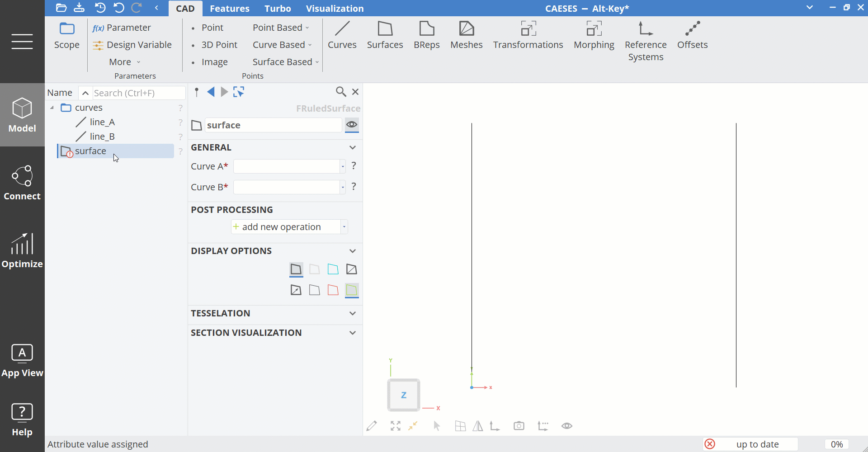Select line_B in the object tree
This screenshot has height=452, width=868.
click(x=102, y=137)
